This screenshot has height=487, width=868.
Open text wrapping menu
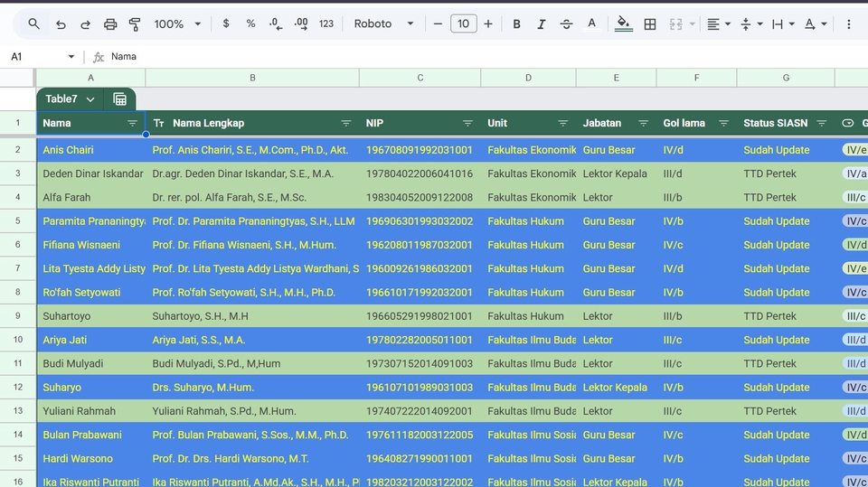tap(783, 23)
